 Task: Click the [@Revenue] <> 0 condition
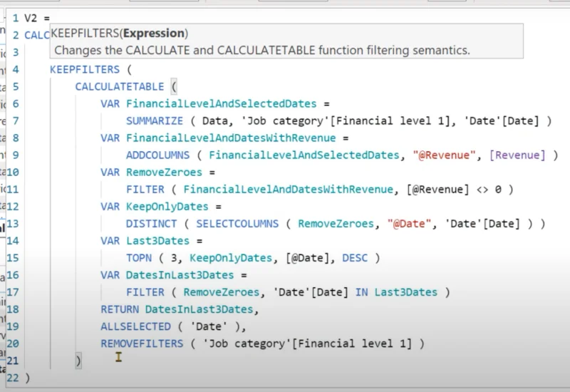tap(454, 190)
